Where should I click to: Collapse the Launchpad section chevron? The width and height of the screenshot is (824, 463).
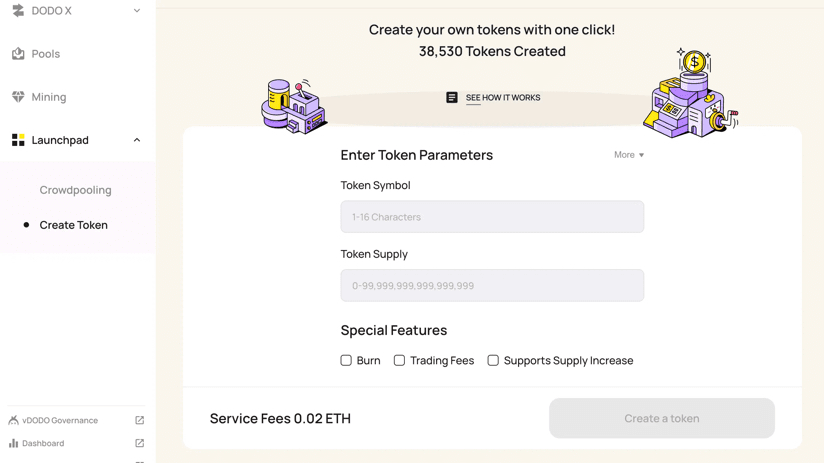[137, 140]
